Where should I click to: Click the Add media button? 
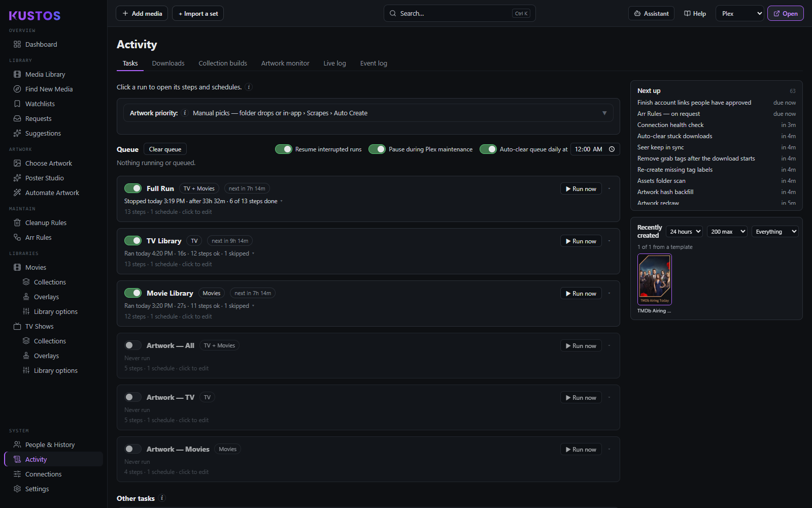click(x=142, y=14)
